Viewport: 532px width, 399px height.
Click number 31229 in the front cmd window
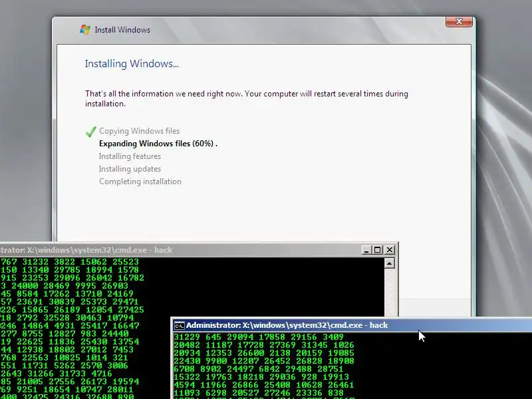187,337
